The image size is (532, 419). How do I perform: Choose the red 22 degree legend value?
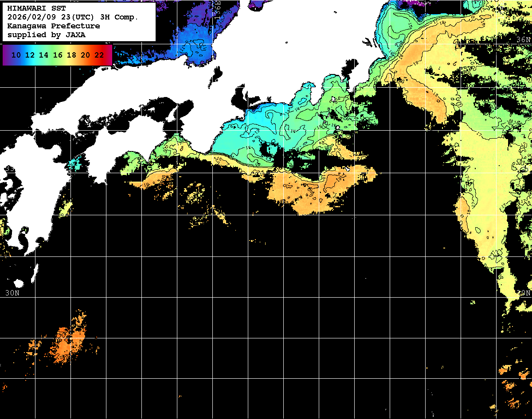tap(99, 55)
